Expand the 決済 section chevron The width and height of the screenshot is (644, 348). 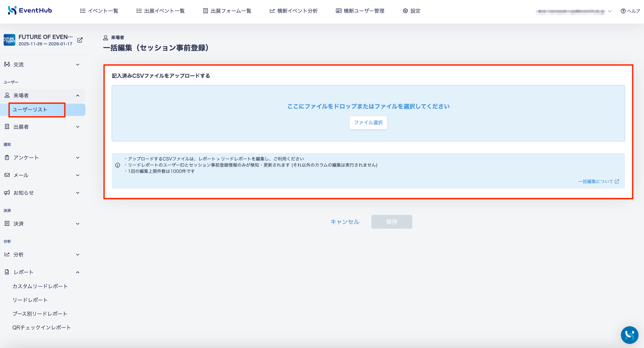[x=78, y=224]
